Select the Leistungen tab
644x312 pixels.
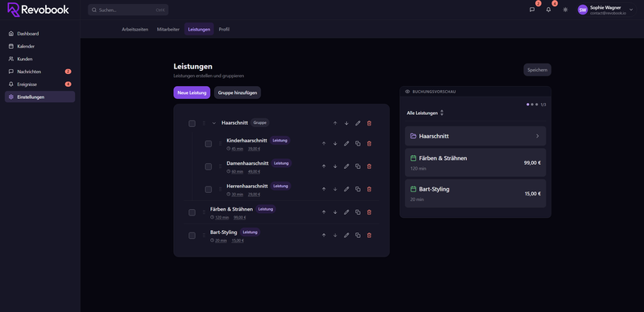tap(199, 30)
